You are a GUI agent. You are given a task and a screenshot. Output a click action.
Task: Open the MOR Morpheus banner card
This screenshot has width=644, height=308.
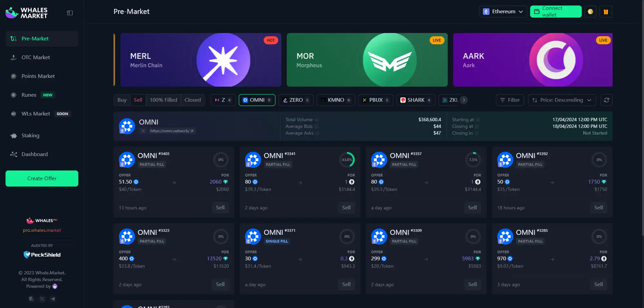367,60
